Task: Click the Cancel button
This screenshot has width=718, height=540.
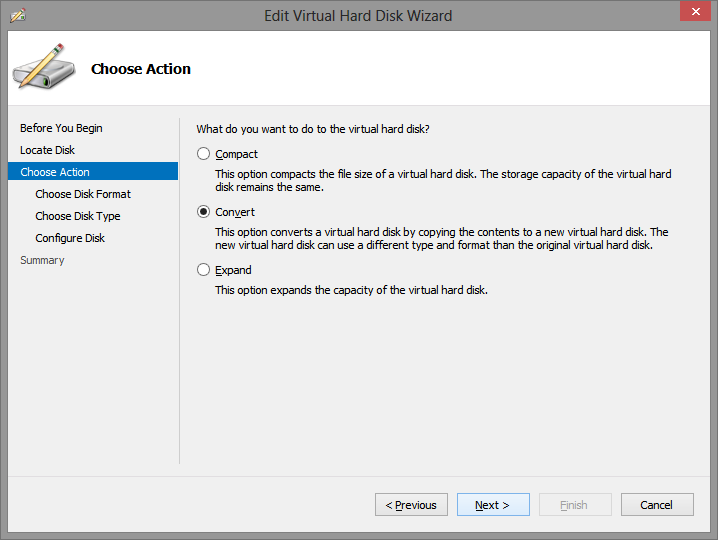Action: tap(657, 505)
